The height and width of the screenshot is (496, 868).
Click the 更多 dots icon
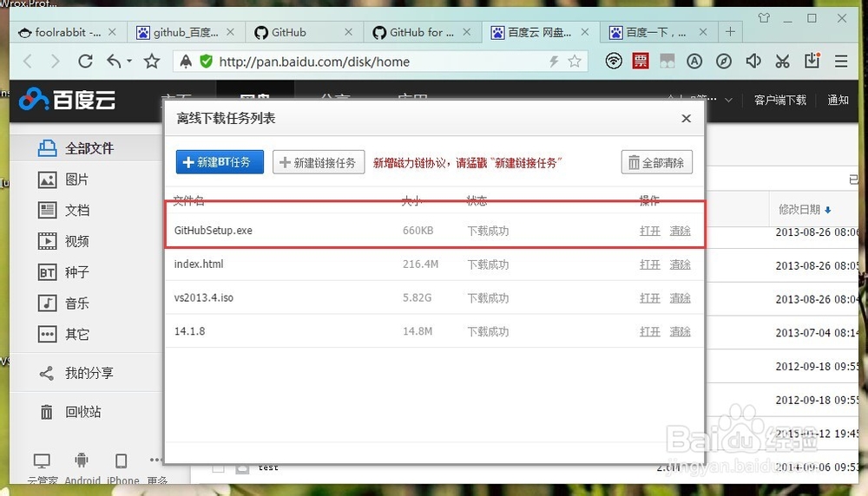click(155, 460)
